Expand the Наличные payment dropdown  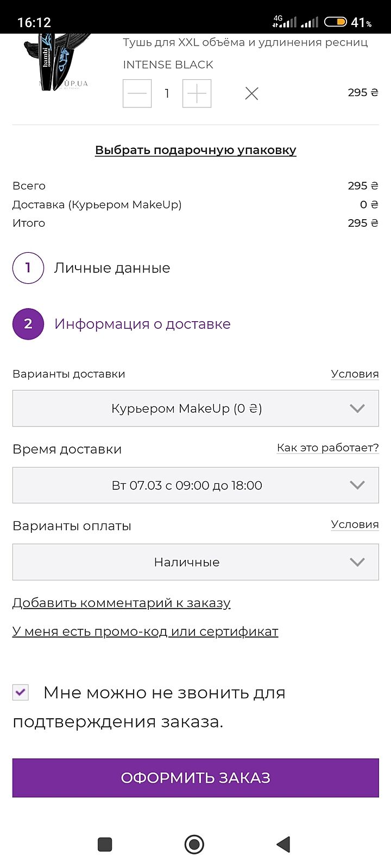click(x=195, y=562)
